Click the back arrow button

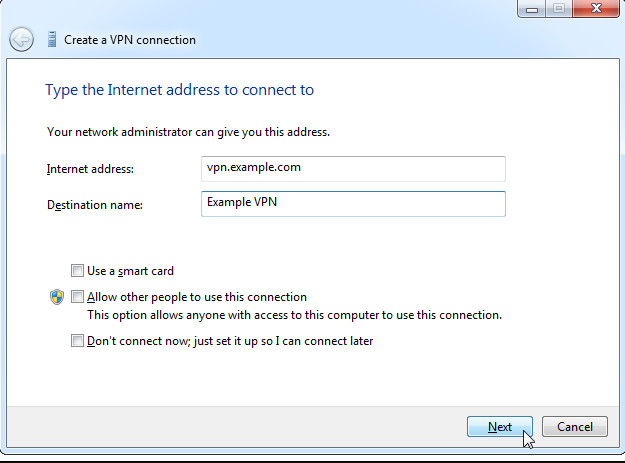[21, 40]
